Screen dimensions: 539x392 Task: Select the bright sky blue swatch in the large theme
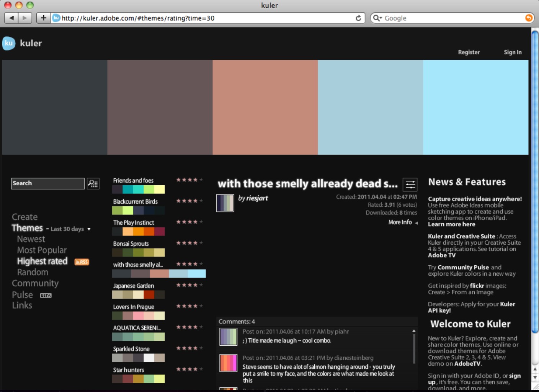tap(476, 107)
